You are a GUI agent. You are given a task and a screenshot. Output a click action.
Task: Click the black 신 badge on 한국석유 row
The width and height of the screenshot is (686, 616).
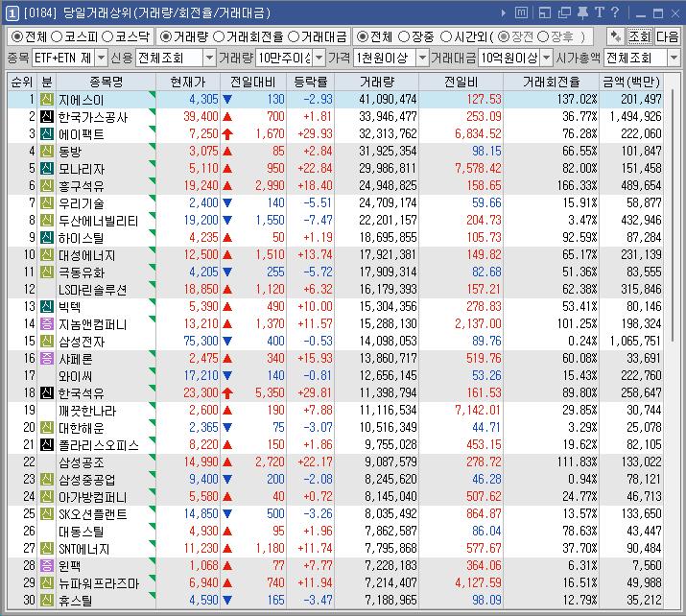(x=47, y=392)
